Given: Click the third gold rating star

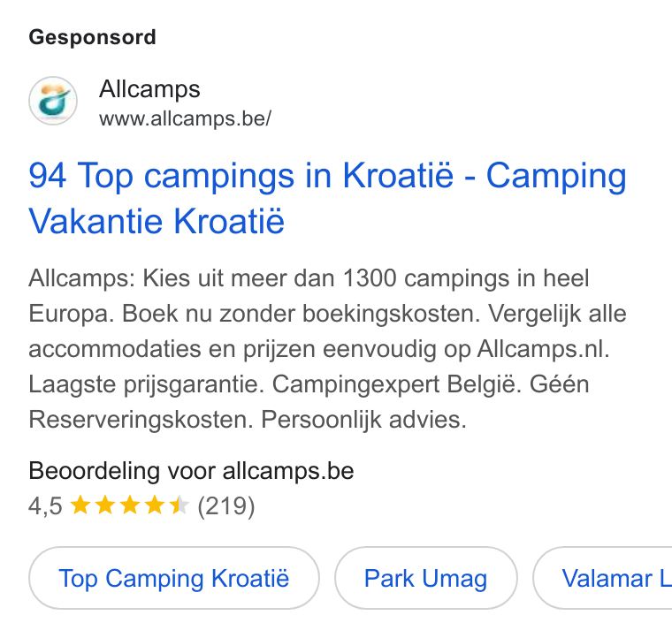Looking at the screenshot, I should tap(129, 505).
